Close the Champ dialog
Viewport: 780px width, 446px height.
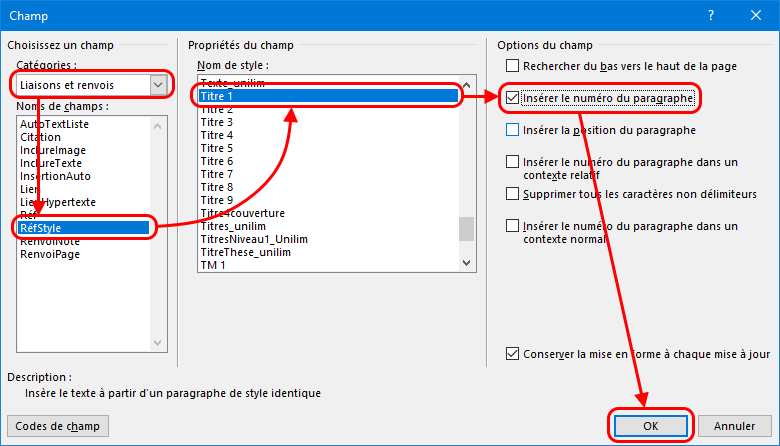click(756, 16)
